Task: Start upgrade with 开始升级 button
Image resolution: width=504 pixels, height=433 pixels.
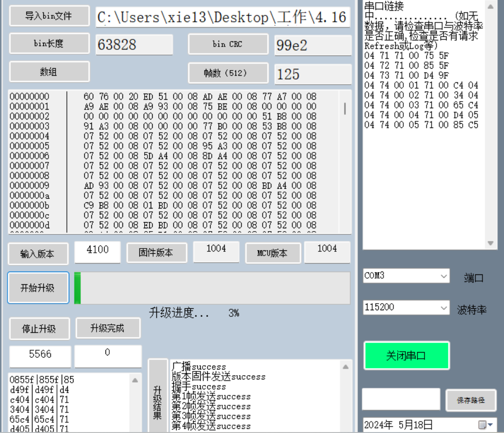Action: pos(38,288)
